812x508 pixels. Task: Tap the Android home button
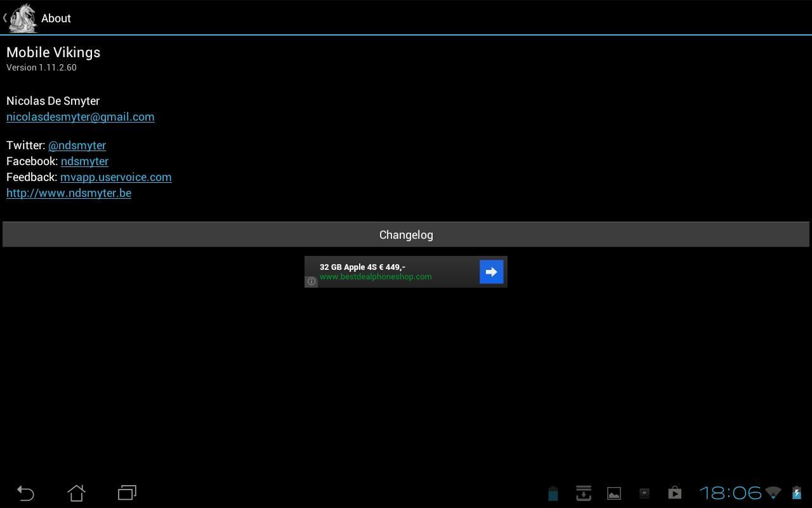coord(76,493)
